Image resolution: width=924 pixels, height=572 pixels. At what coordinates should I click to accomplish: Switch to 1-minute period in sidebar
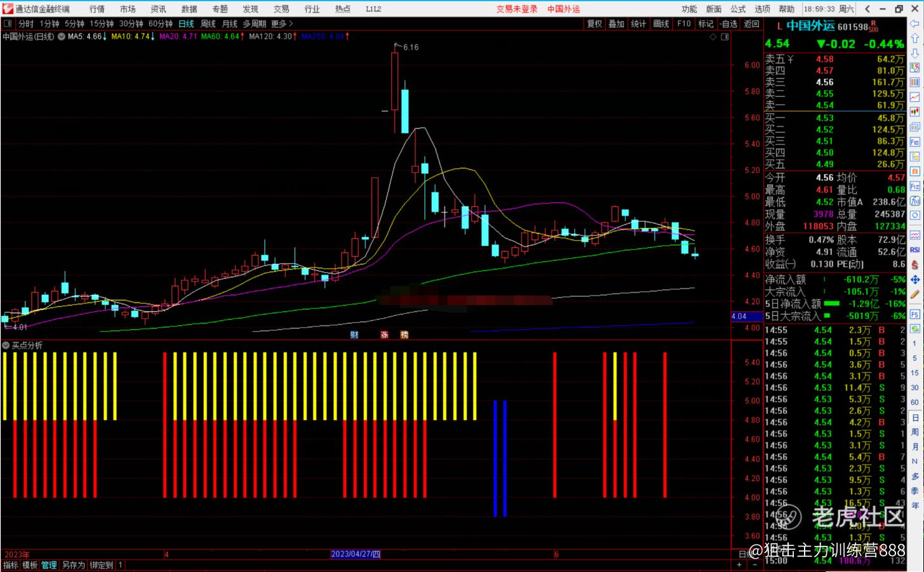914,343
